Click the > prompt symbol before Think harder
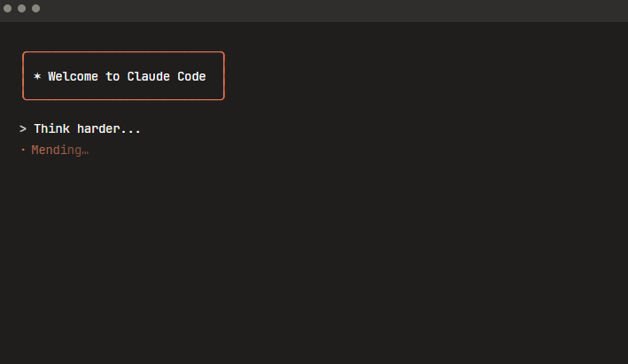628x364 pixels. [x=23, y=129]
